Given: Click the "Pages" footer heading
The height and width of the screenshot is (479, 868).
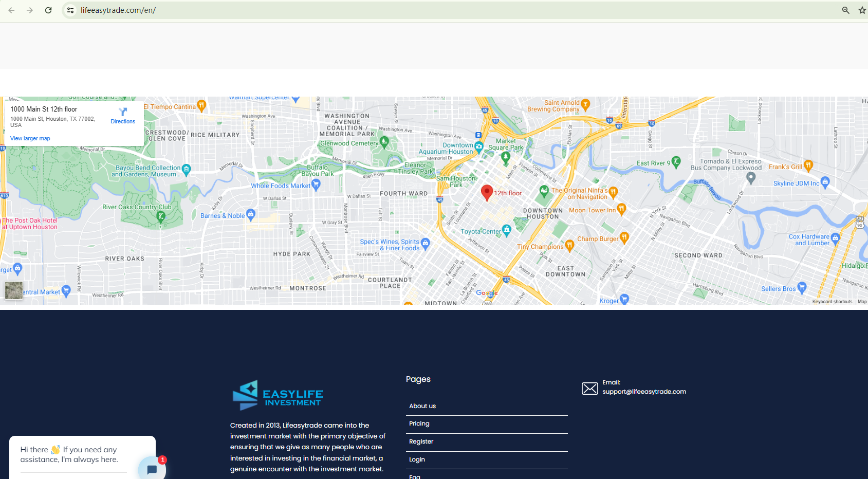Looking at the screenshot, I should (418, 379).
